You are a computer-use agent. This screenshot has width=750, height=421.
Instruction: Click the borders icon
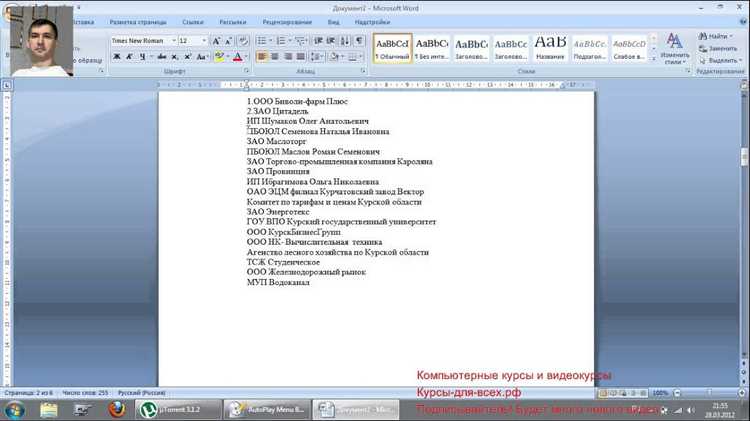point(353,57)
